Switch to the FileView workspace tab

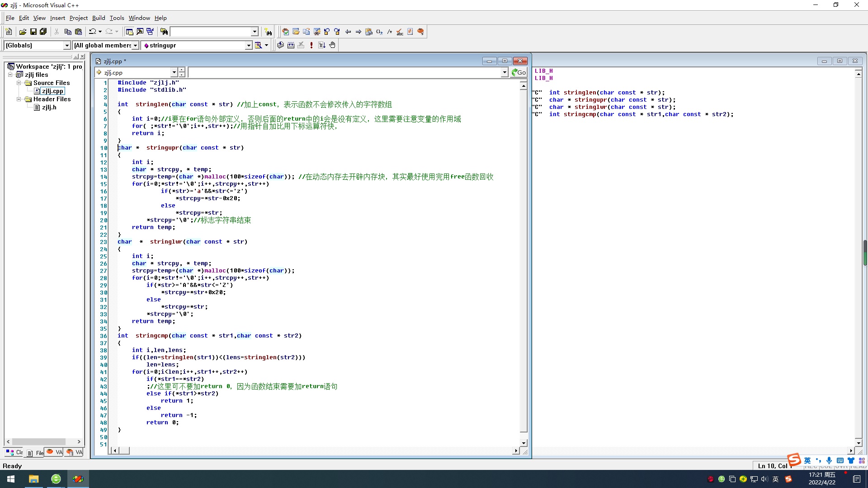pos(34,453)
